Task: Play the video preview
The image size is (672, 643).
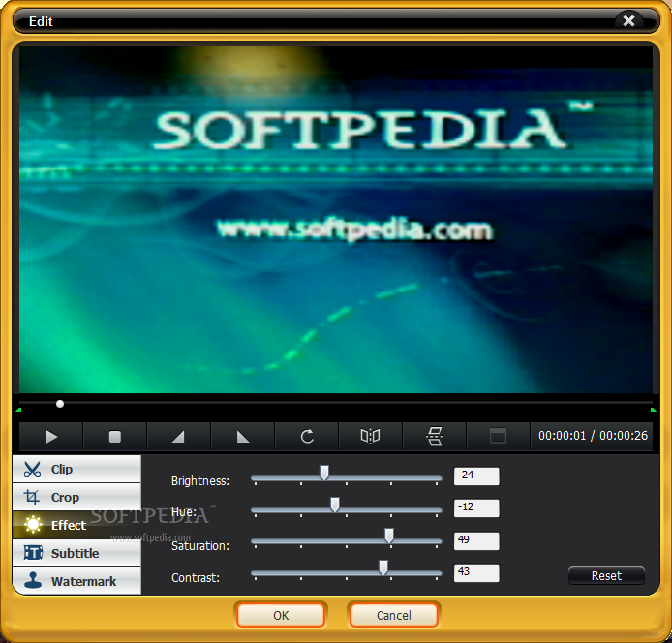Action: 51,437
